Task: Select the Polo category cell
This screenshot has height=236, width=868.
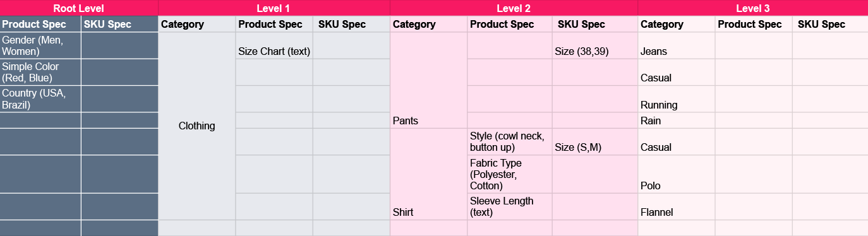Action: point(676,174)
